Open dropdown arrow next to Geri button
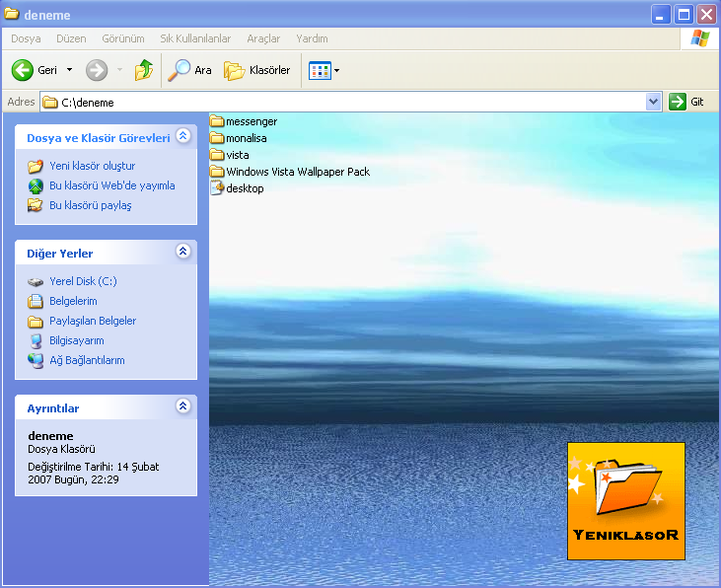The width and height of the screenshot is (721, 588). [x=69, y=70]
